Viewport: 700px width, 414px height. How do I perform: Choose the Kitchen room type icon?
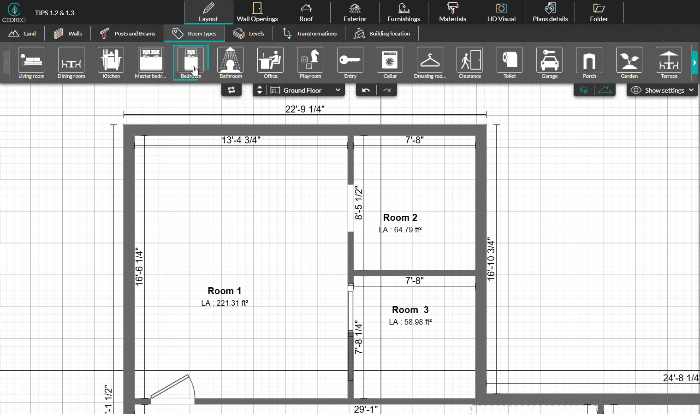point(110,62)
